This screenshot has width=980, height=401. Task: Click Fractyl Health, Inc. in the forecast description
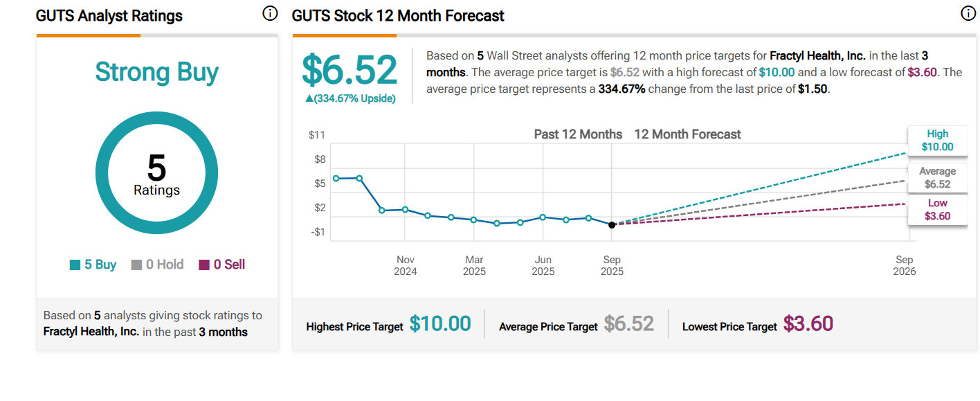click(x=817, y=55)
